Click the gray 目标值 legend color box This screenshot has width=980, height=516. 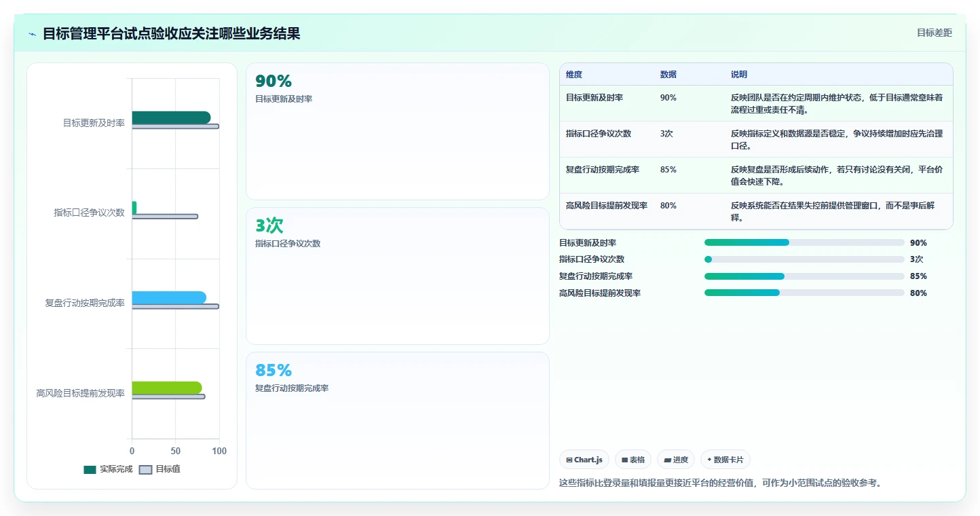(145, 470)
